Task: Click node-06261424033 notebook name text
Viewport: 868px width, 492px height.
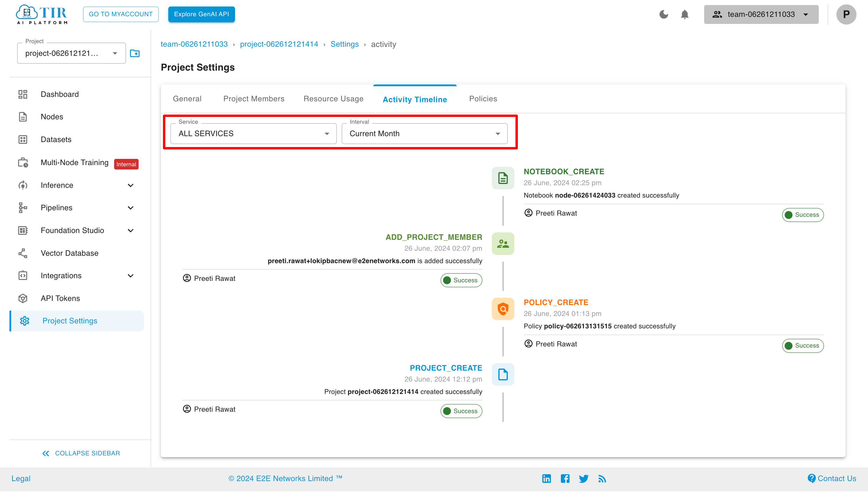Action: [585, 195]
